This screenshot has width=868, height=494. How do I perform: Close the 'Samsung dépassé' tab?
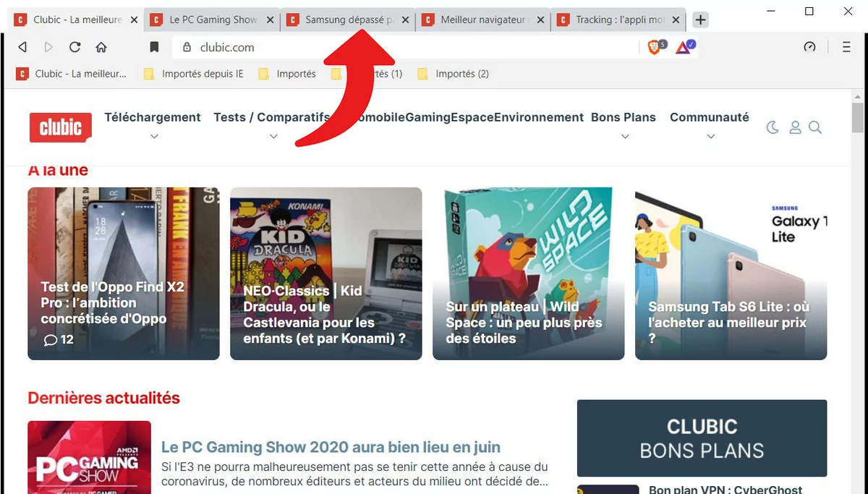(405, 20)
